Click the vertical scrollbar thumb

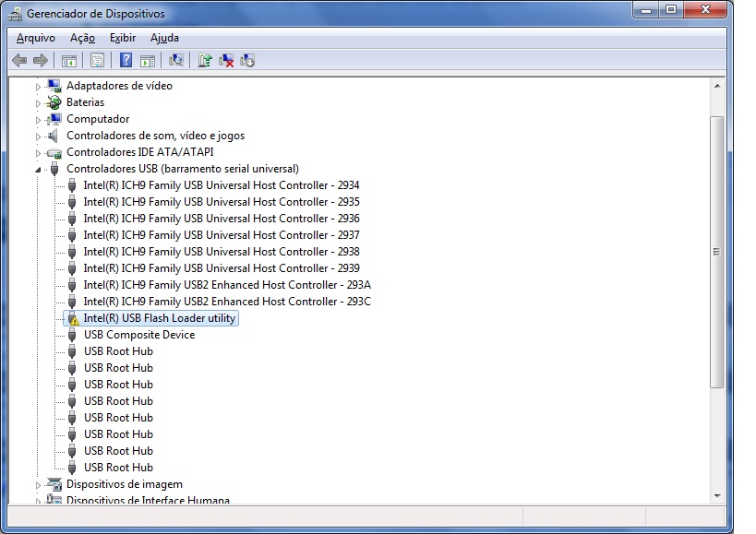pyautogui.click(x=717, y=252)
